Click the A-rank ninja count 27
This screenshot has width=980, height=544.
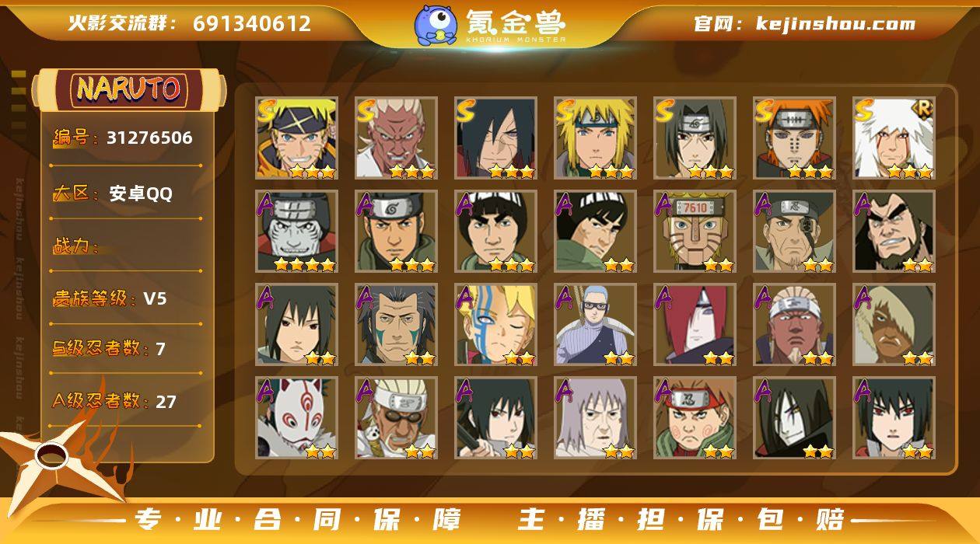[166, 402]
